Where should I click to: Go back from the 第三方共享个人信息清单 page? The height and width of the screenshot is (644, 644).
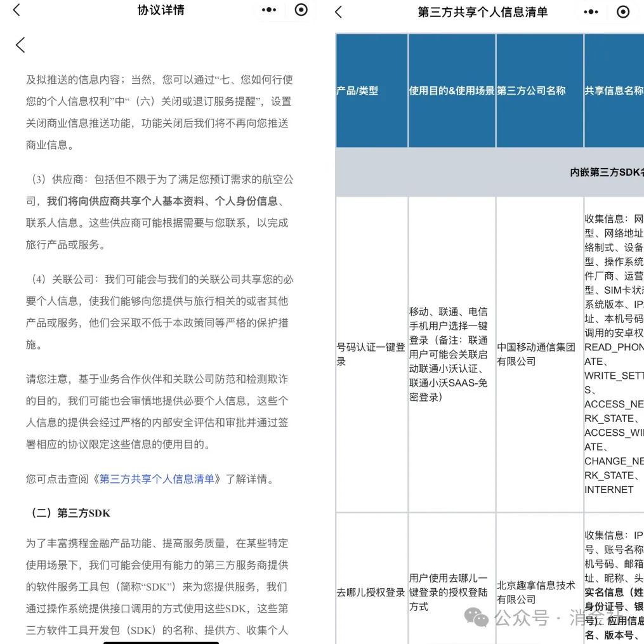coord(338,12)
